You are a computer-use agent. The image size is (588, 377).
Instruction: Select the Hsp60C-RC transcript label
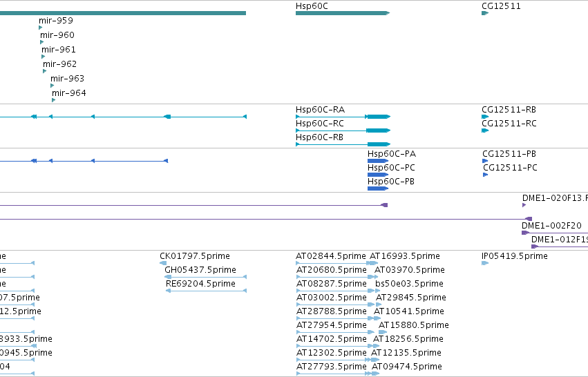click(320, 124)
